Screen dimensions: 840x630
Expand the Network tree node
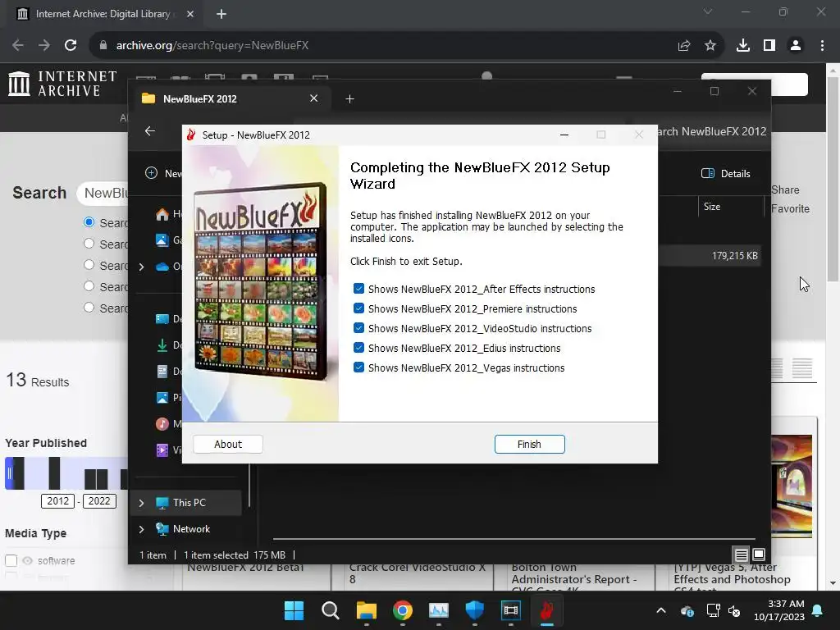coord(141,529)
